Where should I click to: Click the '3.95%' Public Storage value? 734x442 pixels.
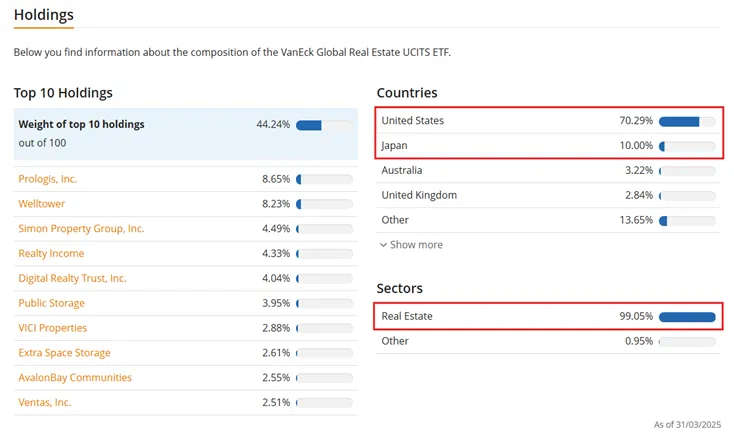point(276,303)
